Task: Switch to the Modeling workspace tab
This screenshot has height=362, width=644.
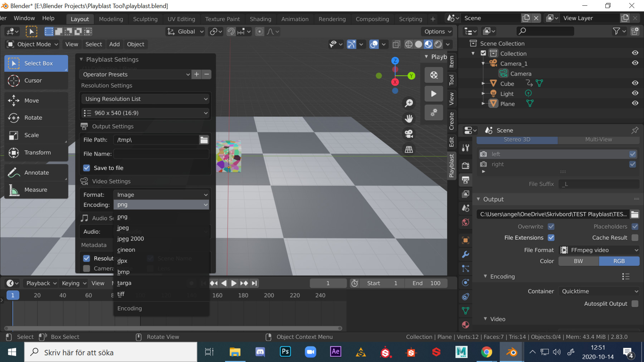Action: pyautogui.click(x=111, y=19)
